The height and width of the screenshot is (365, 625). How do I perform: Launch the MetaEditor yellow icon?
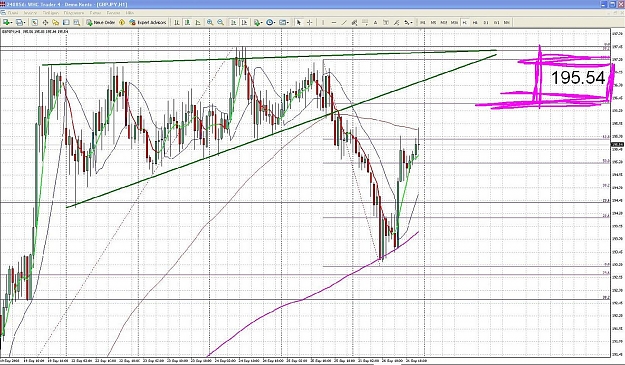[122, 22]
